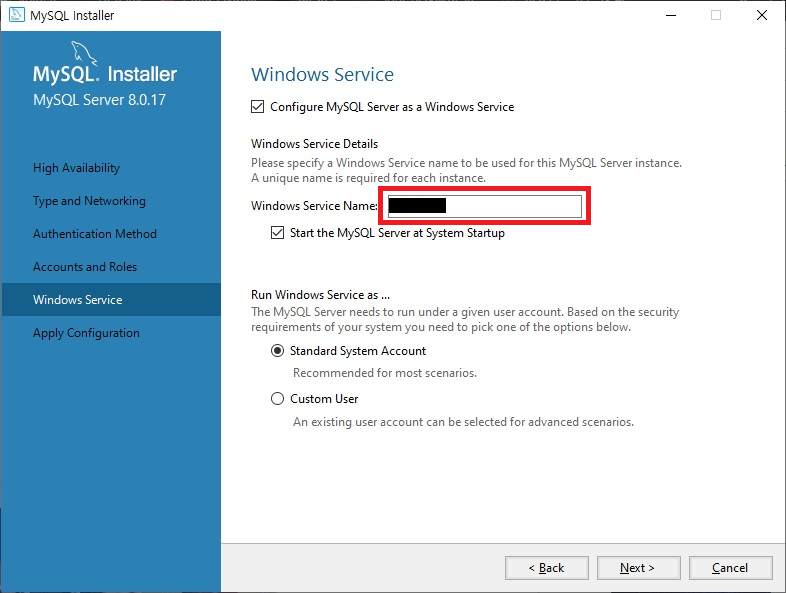This screenshot has height=593, width=786.
Task: Click the MySQL Installer title bar icon
Action: tap(17, 15)
